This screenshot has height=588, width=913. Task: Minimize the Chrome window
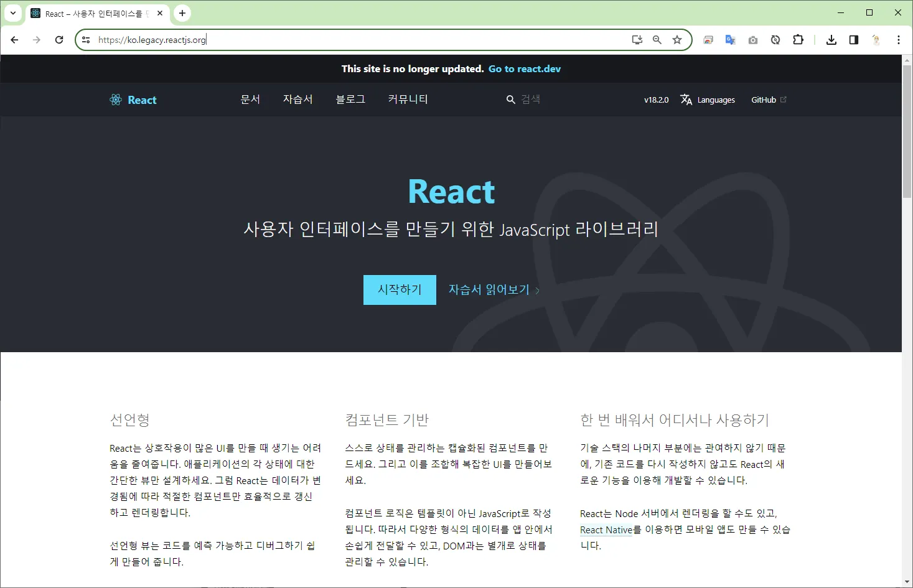841,12
